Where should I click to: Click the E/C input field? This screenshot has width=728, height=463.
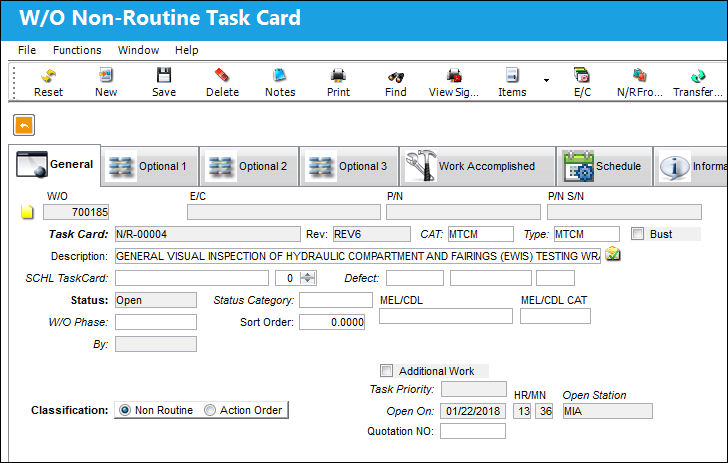(x=284, y=212)
